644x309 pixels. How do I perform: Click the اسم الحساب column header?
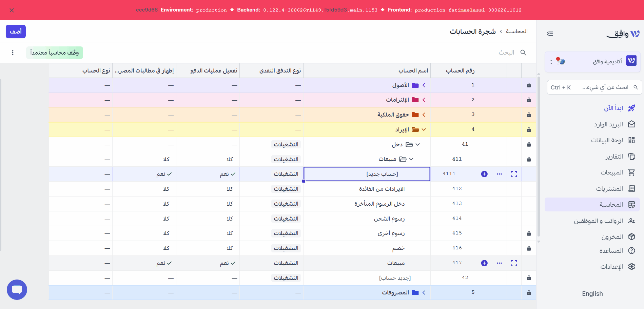point(367,70)
